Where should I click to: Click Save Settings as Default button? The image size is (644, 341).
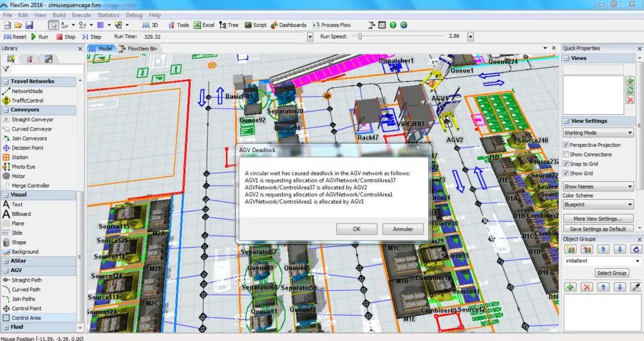click(x=598, y=229)
